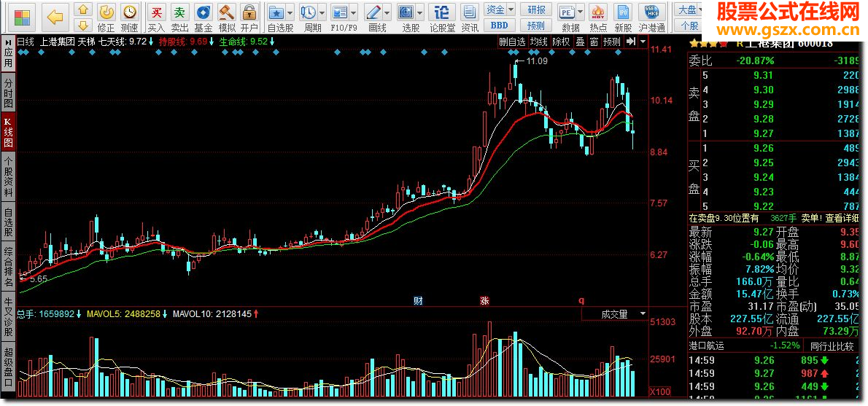Open the 自选股 star folder icon

point(276,12)
